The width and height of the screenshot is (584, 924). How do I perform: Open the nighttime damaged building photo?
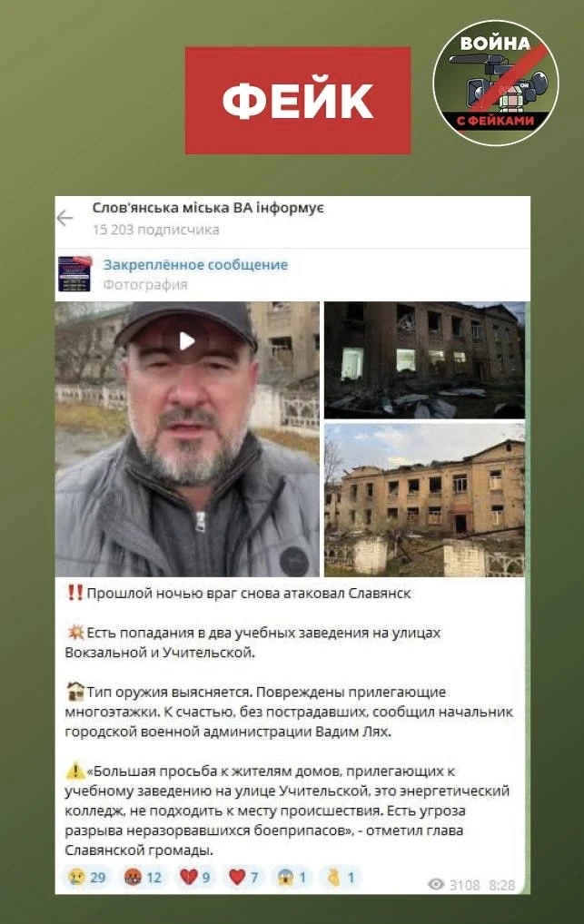425,360
